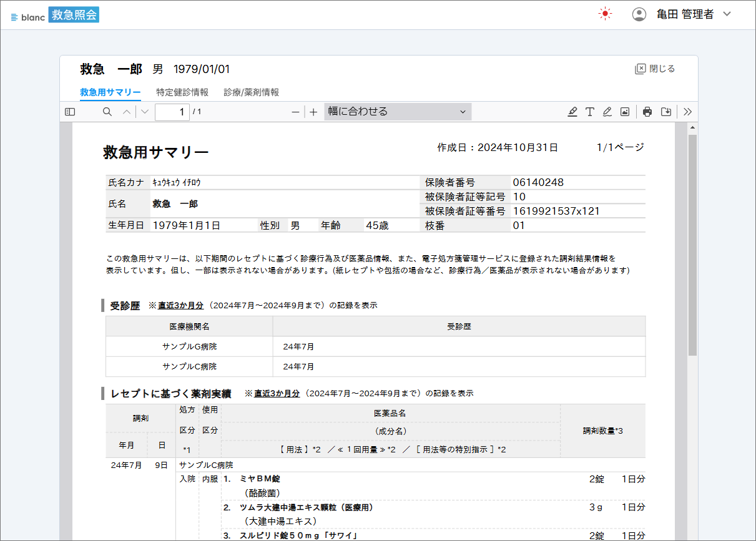756x541 pixels.
Task: Select the Text annotation tool
Action: pyautogui.click(x=590, y=112)
